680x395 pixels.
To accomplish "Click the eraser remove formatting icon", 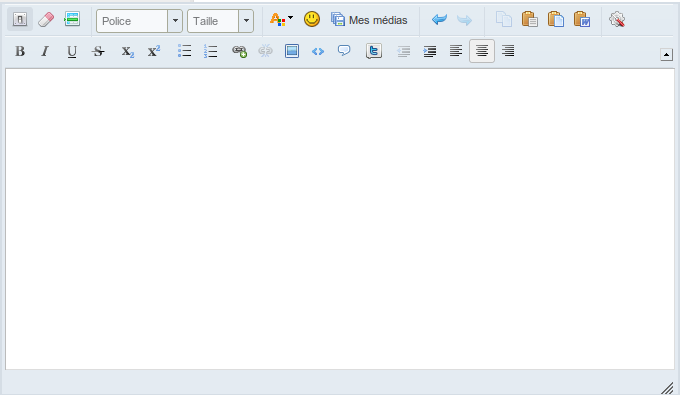I will tap(46, 20).
